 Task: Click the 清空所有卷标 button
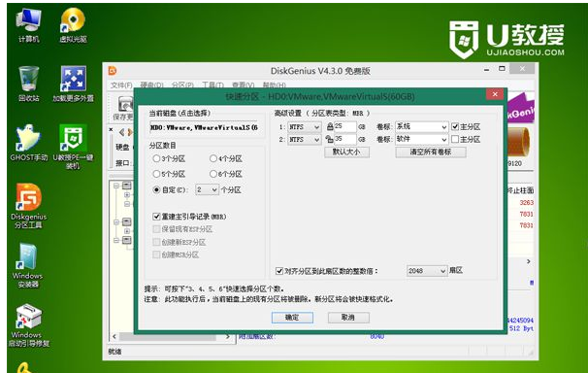pos(431,152)
